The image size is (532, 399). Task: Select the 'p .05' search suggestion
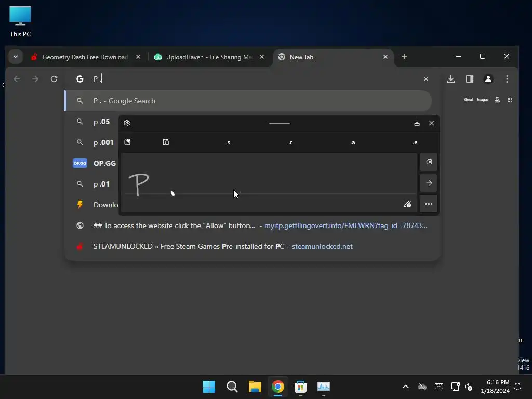[101, 122]
